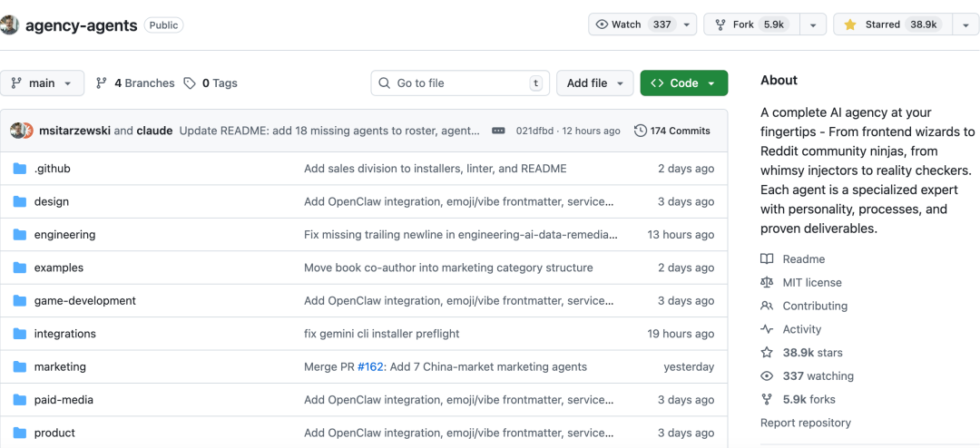This screenshot has height=448, width=980.
Task: Open the msitarzewski author profile link
Action: click(75, 131)
